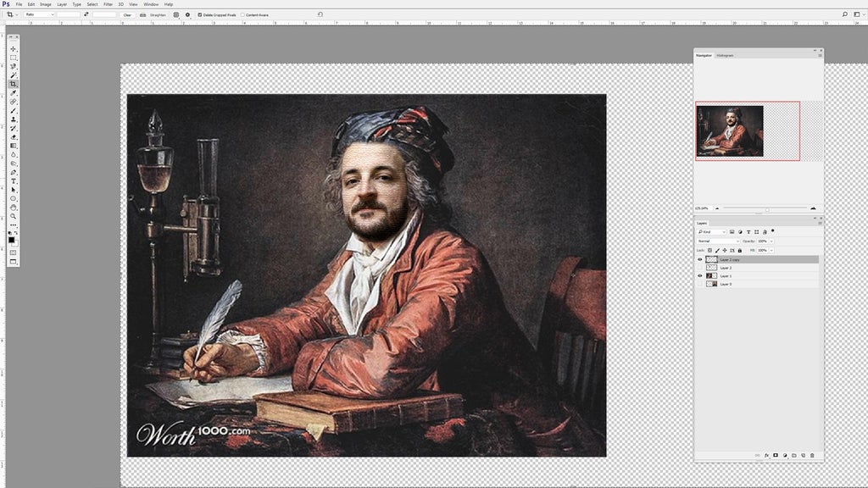Select the Rectangular Marquee tool
This screenshot has width=868, height=488.
click(14, 58)
